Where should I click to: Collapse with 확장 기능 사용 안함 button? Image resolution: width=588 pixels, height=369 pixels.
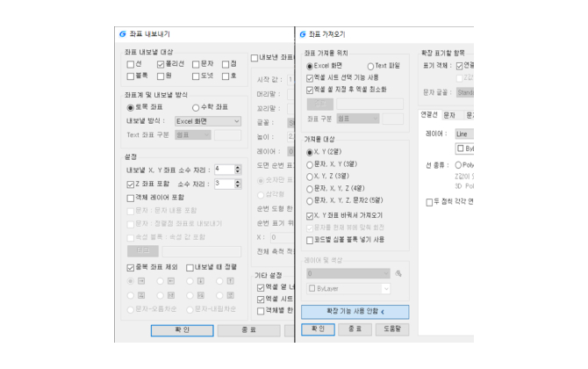pos(354,311)
